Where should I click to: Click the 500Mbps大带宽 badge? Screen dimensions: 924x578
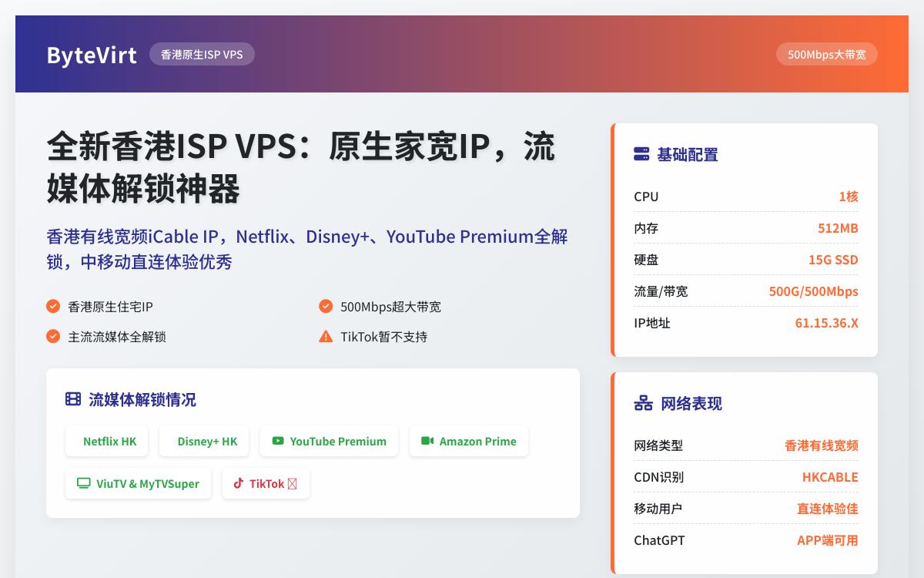[x=826, y=54]
